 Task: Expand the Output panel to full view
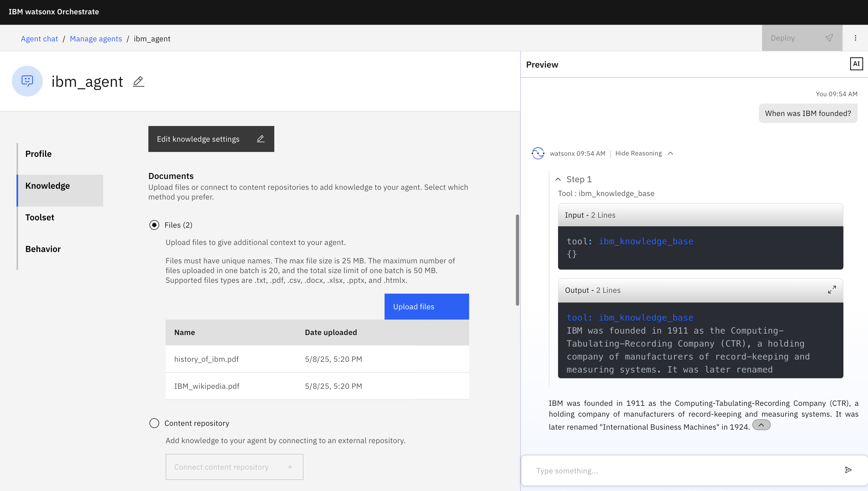coord(832,290)
